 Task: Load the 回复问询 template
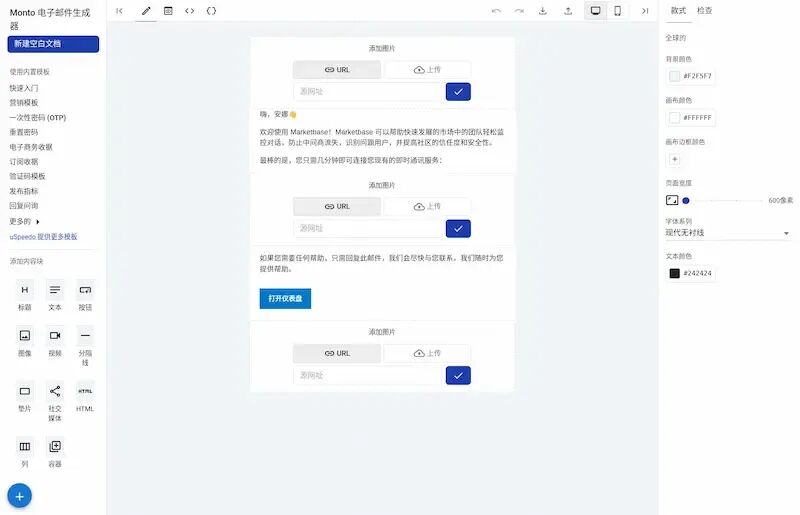pyautogui.click(x=24, y=206)
